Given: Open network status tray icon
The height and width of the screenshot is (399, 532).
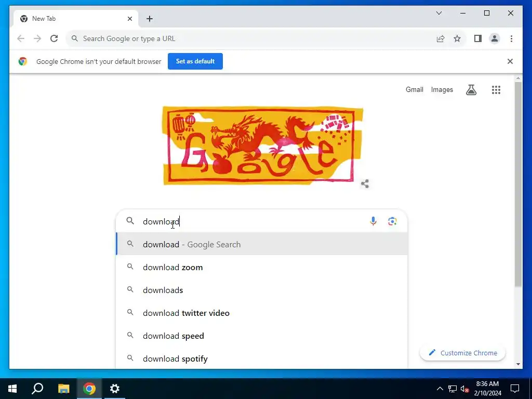Looking at the screenshot, I should [453, 389].
